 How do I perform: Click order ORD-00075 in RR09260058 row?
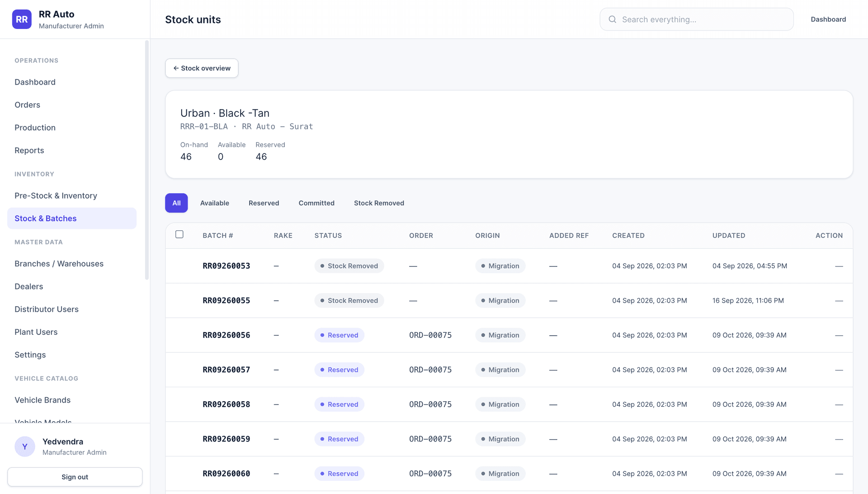coord(430,404)
